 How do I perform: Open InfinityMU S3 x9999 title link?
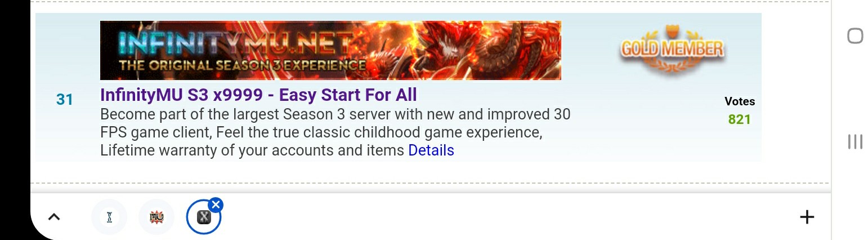[x=258, y=95]
